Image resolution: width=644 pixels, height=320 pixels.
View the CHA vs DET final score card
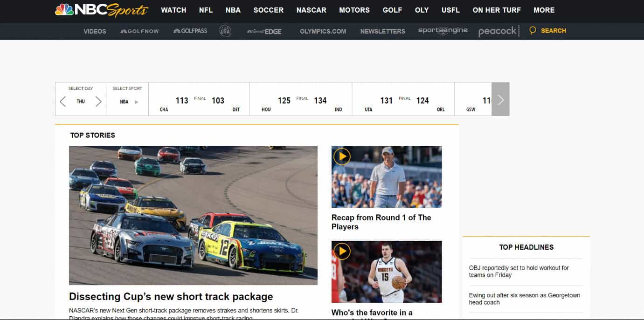tap(199, 99)
